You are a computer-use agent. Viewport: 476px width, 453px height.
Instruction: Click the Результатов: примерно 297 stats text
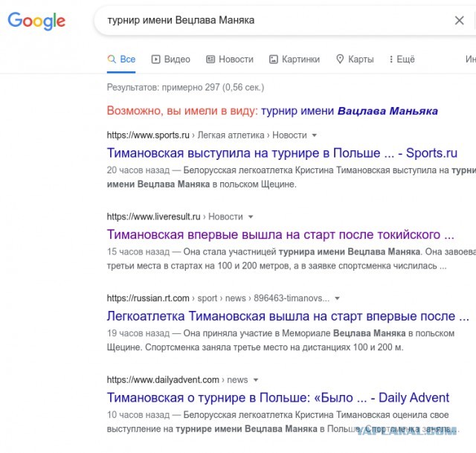(185, 88)
